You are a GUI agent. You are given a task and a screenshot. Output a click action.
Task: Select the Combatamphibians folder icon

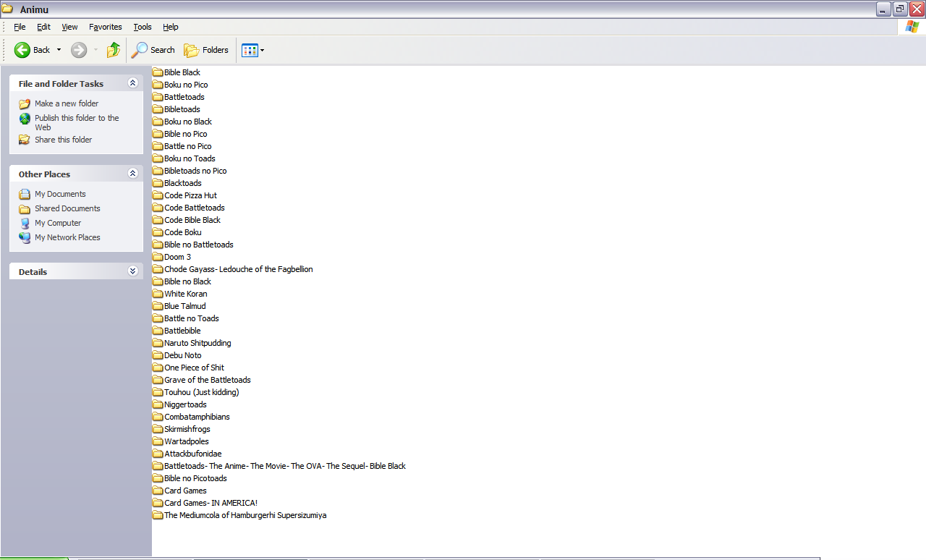158,417
